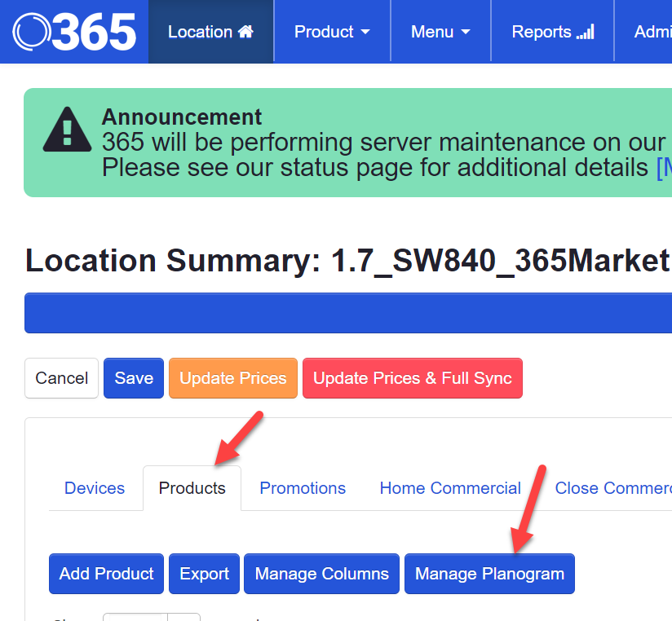The width and height of the screenshot is (672, 621).
Task: Click the 365 logo in the header
Action: point(74,32)
